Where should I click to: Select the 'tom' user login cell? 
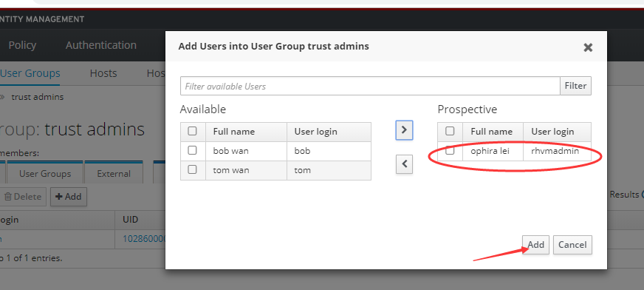click(x=329, y=170)
